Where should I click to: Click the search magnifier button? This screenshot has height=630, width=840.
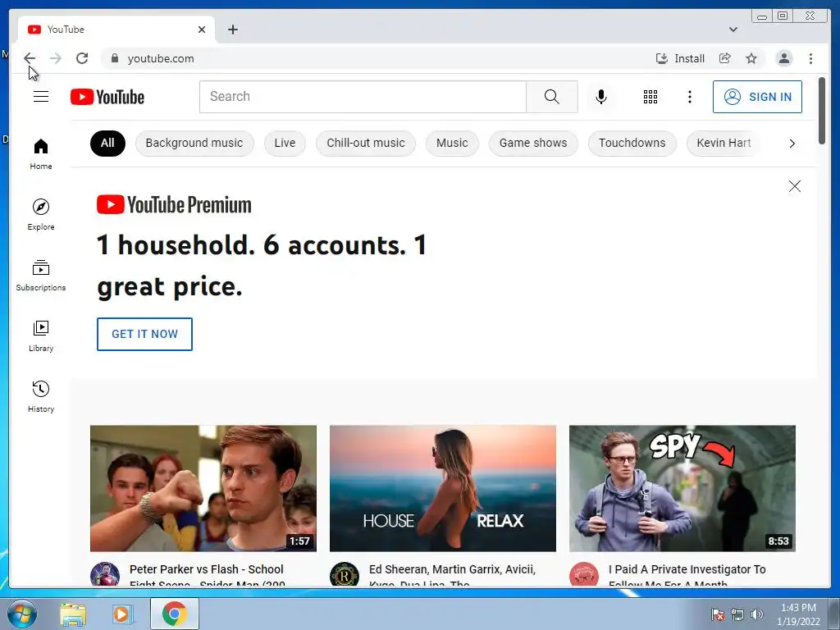(552, 97)
